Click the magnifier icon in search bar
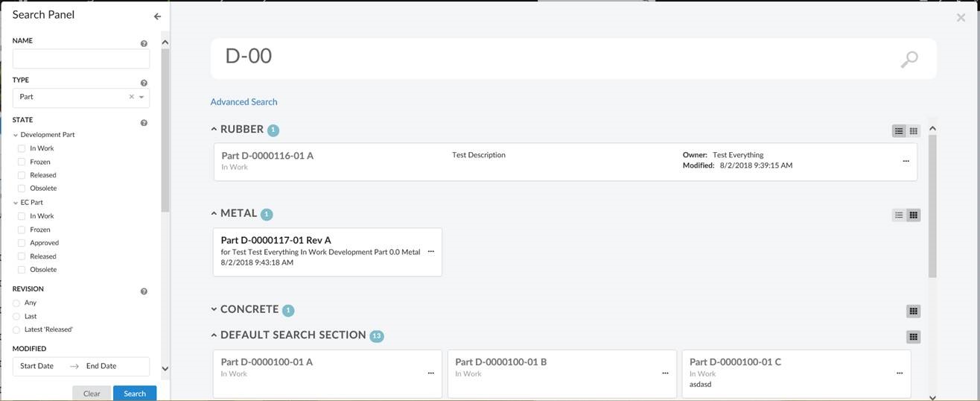The height and width of the screenshot is (401, 980). coord(909,60)
